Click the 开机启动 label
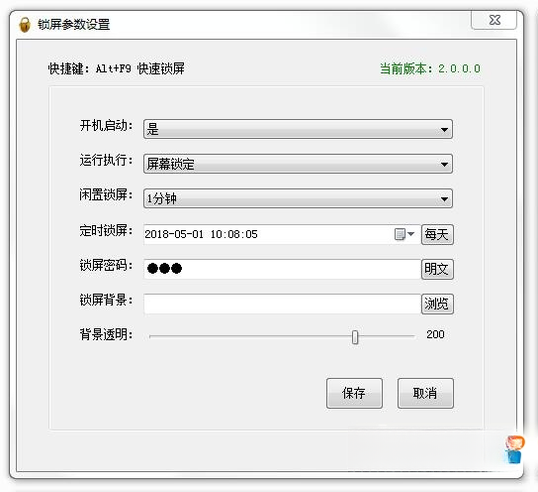Image resolution: width=538 pixels, height=492 pixels. click(x=106, y=126)
